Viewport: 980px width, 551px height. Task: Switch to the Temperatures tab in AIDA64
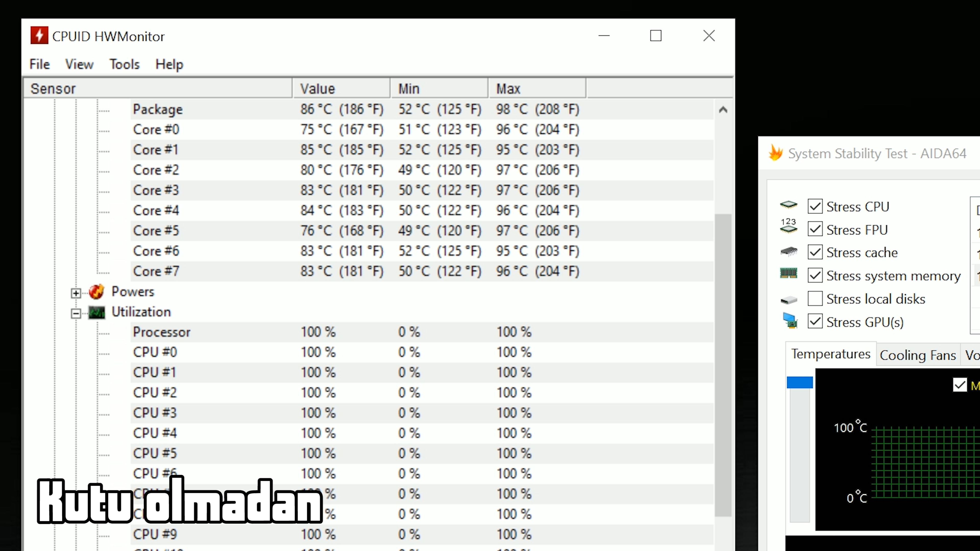pos(831,354)
